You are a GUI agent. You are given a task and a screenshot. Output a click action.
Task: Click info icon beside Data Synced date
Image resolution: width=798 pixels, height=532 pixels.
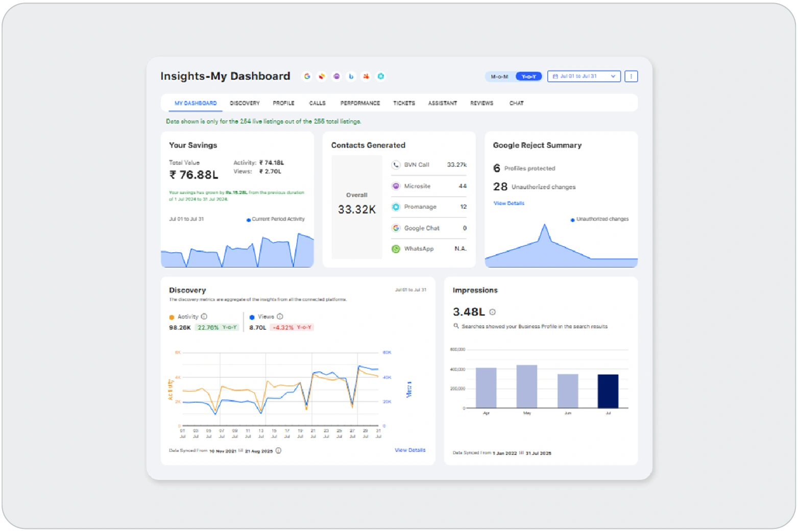click(278, 451)
